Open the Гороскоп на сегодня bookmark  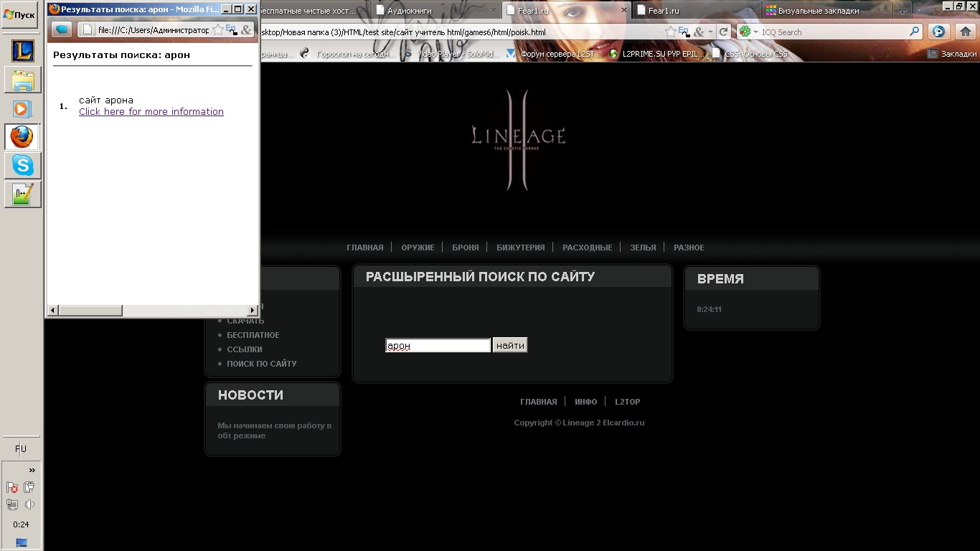tap(349, 54)
